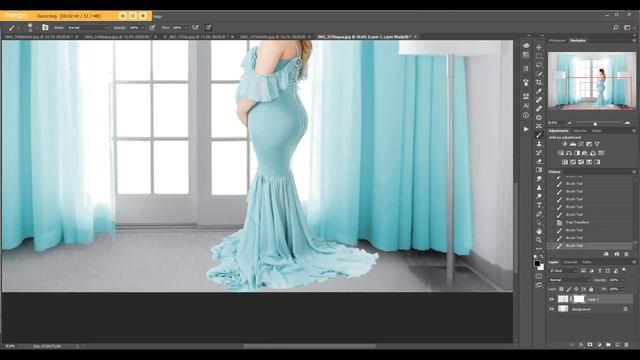Image resolution: width=640 pixels, height=360 pixels.
Task: Switch to the Histogram tab
Action: click(x=557, y=40)
